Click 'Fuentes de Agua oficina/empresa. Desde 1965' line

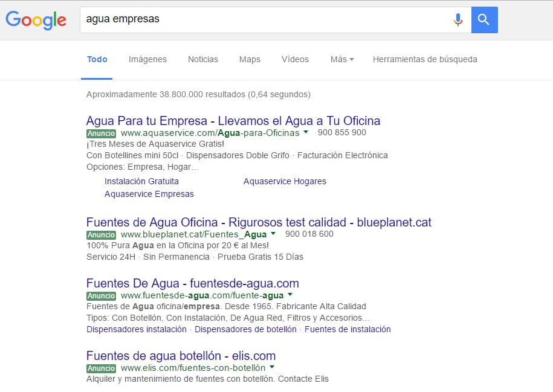tap(226, 306)
